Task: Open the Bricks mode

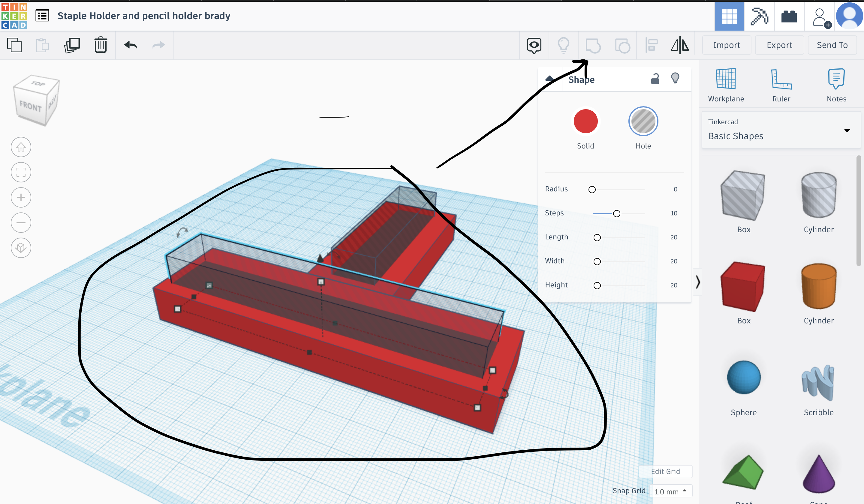Action: 789,16
